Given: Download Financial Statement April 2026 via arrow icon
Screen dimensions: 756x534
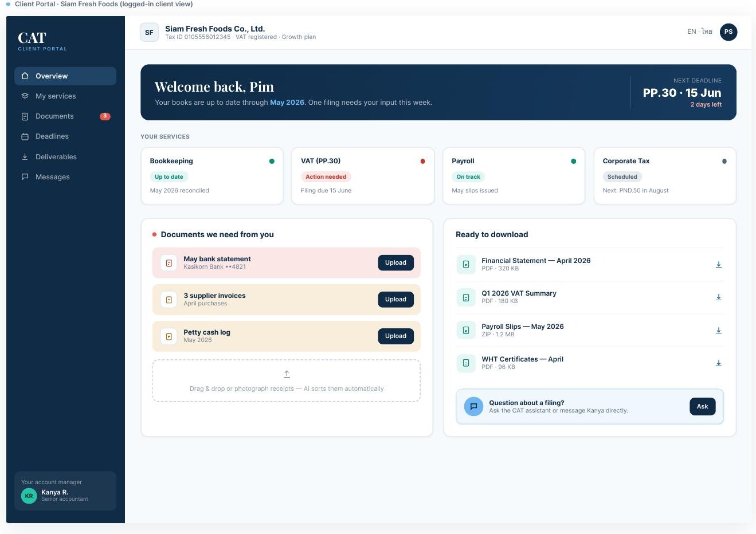Looking at the screenshot, I should click(718, 265).
